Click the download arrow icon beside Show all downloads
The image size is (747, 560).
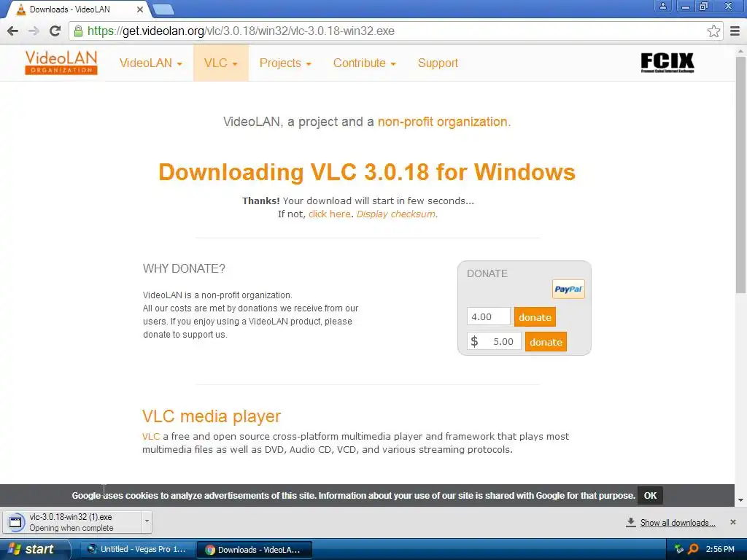[631, 522]
